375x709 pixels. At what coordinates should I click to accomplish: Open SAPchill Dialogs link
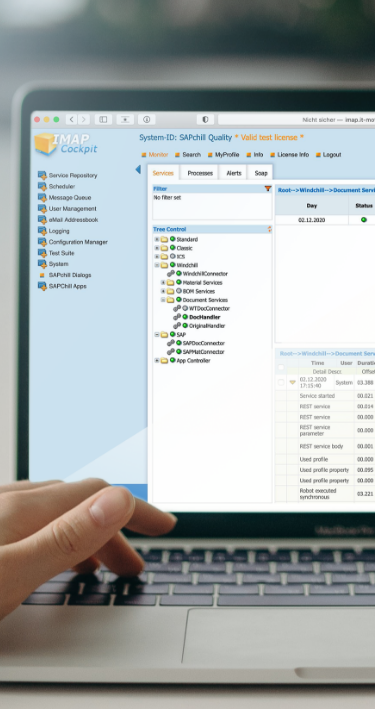[66, 275]
